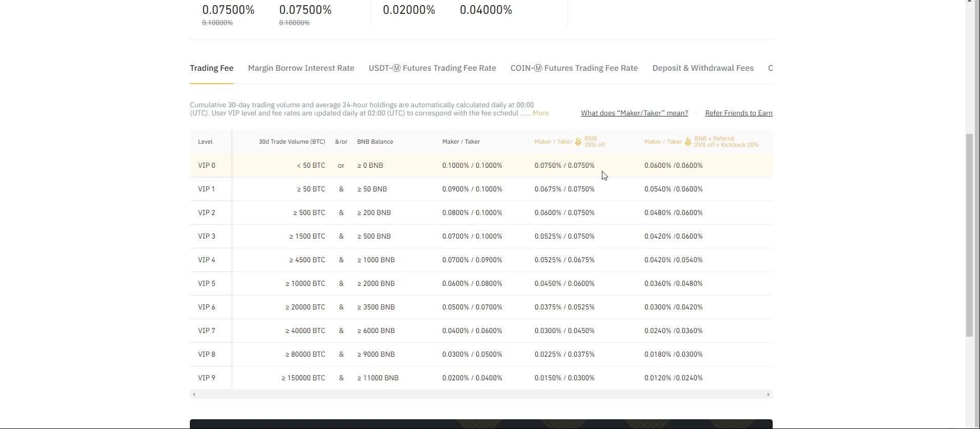Open Margin Borrow Interest Rate tab
980x429 pixels.
(x=301, y=68)
